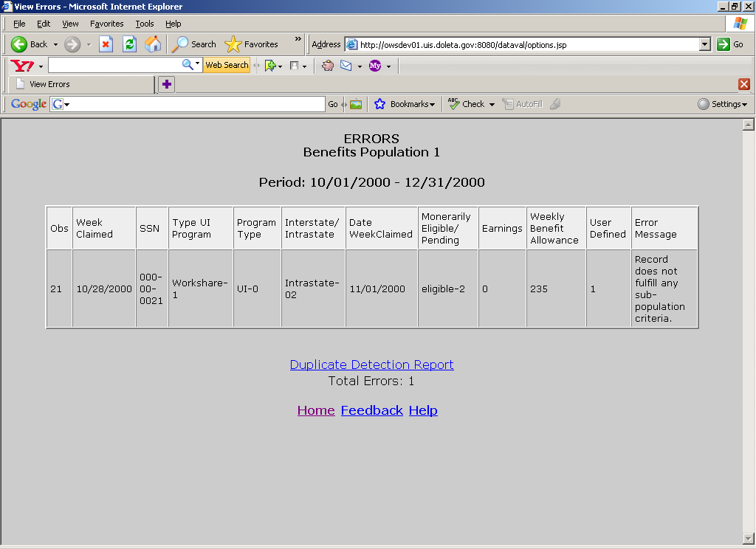Click the Home house icon in toolbar
This screenshot has height=549, width=756.
point(153,44)
